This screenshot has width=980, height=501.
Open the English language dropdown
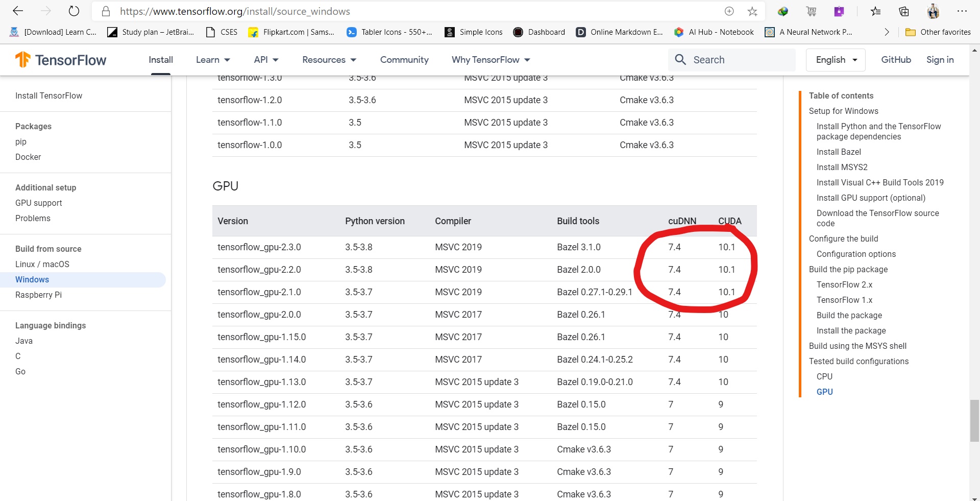tap(835, 60)
